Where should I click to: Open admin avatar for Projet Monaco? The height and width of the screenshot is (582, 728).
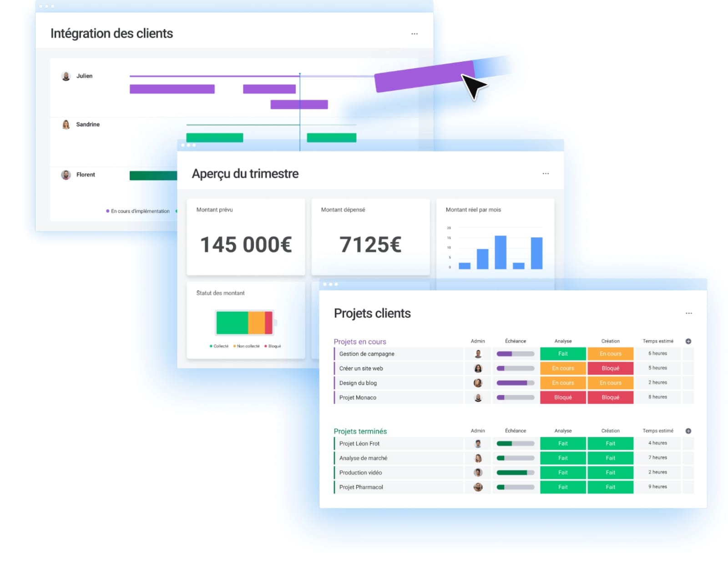click(478, 397)
